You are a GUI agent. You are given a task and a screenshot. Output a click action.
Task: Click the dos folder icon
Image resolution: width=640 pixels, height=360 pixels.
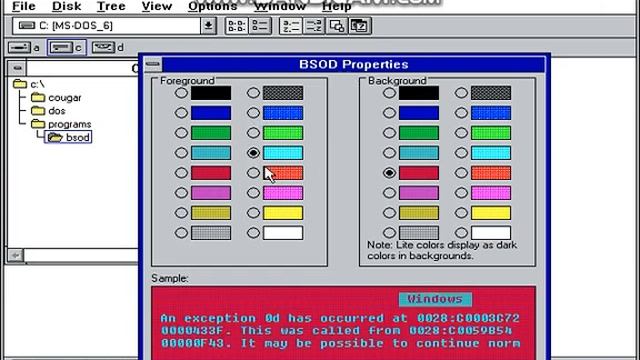click(x=38, y=111)
